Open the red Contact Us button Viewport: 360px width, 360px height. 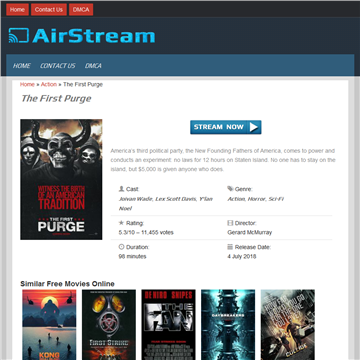tap(49, 10)
